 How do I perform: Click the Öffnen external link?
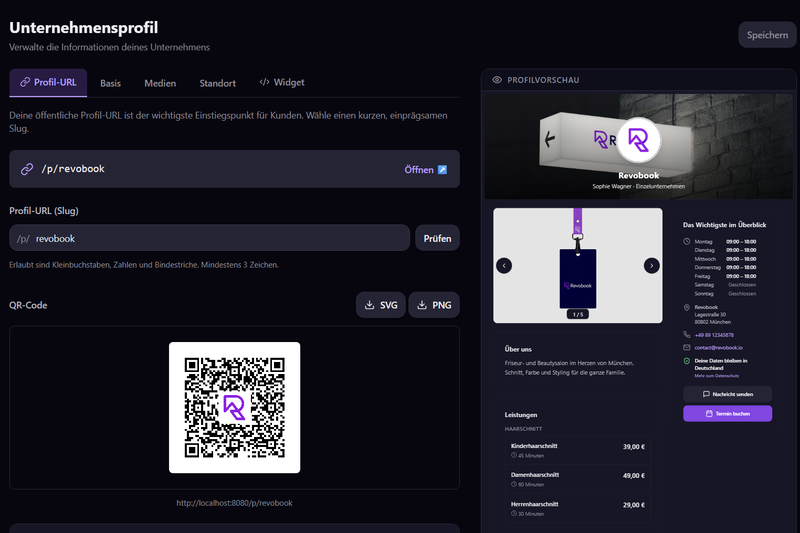point(426,169)
